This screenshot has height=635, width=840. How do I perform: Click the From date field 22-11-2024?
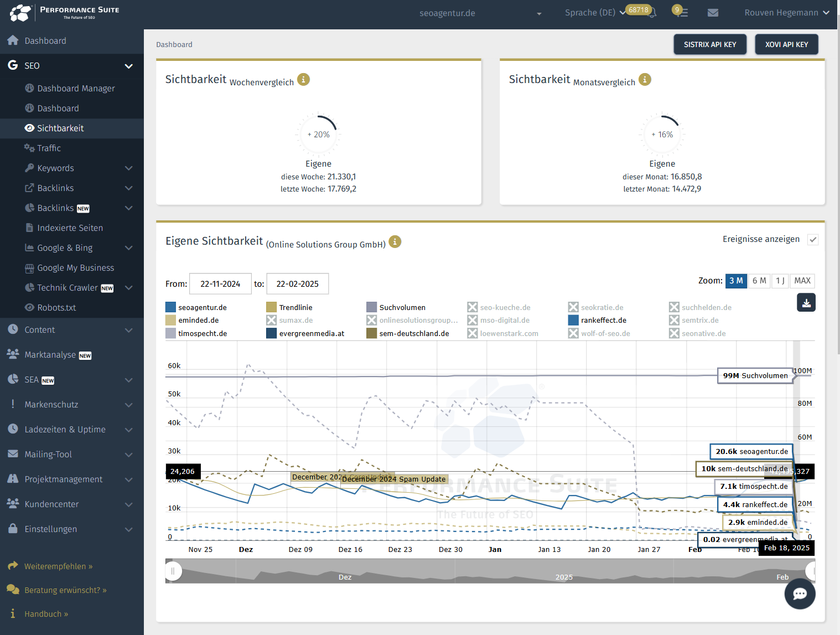pos(220,283)
